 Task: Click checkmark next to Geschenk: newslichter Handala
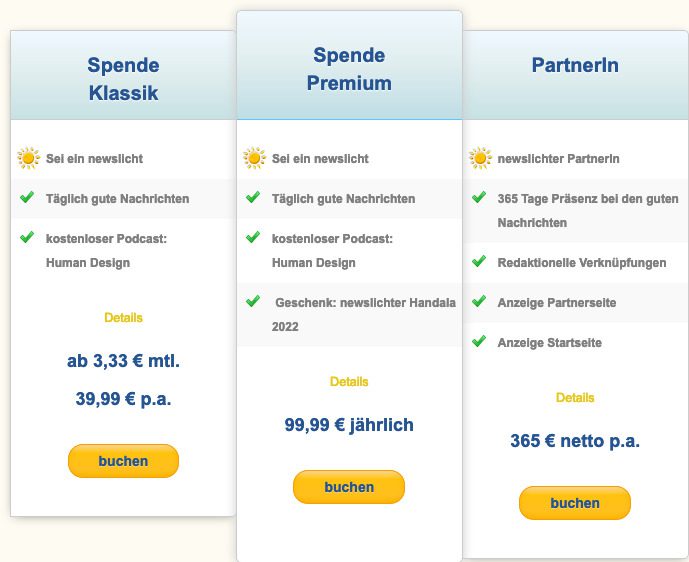coord(253,301)
